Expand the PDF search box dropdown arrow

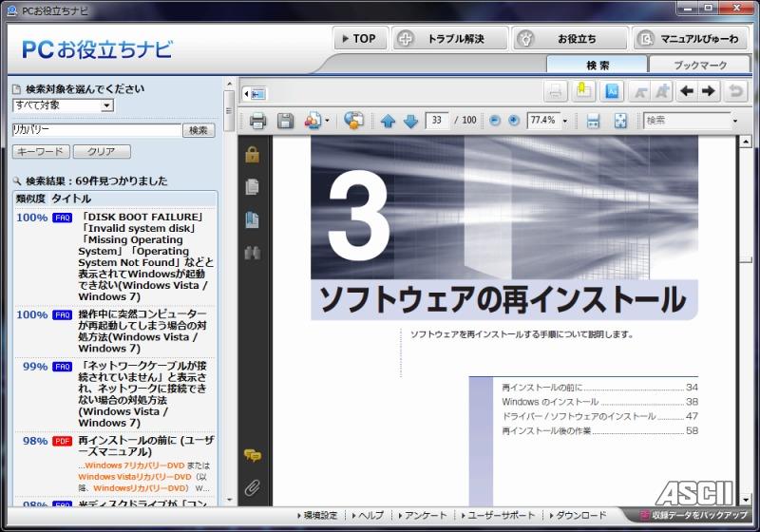(734, 121)
